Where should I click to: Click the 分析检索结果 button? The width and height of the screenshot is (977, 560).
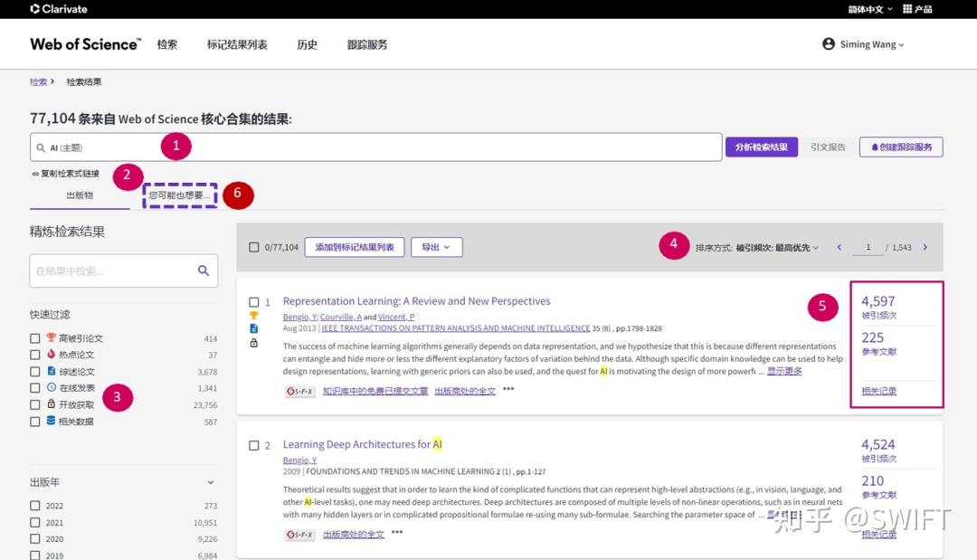[761, 147]
